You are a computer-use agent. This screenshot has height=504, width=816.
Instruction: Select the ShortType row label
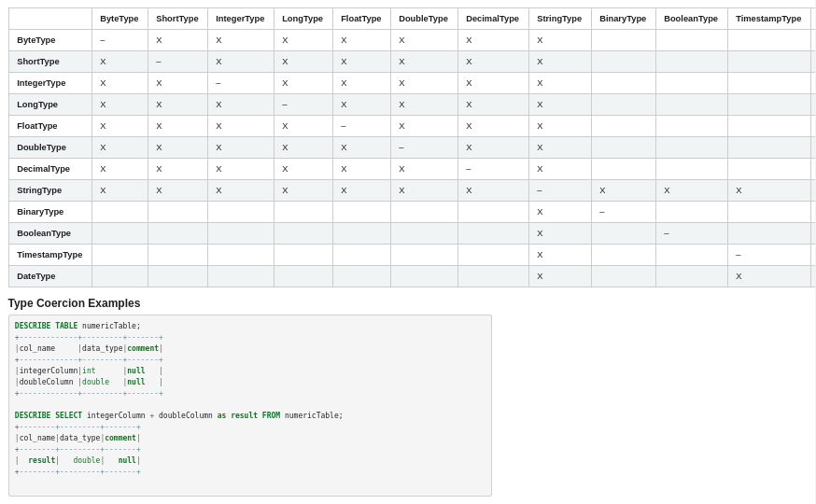(x=38, y=62)
